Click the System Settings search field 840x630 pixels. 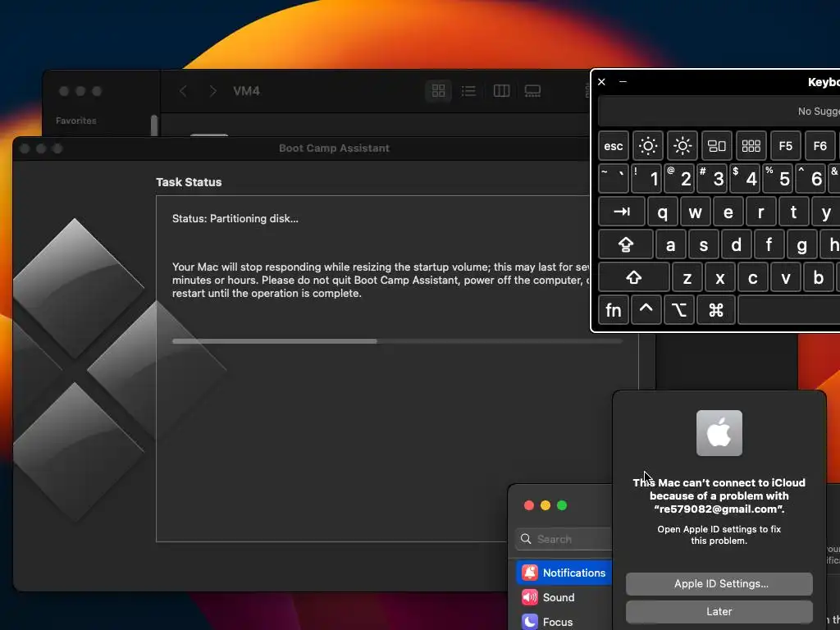pyautogui.click(x=564, y=539)
